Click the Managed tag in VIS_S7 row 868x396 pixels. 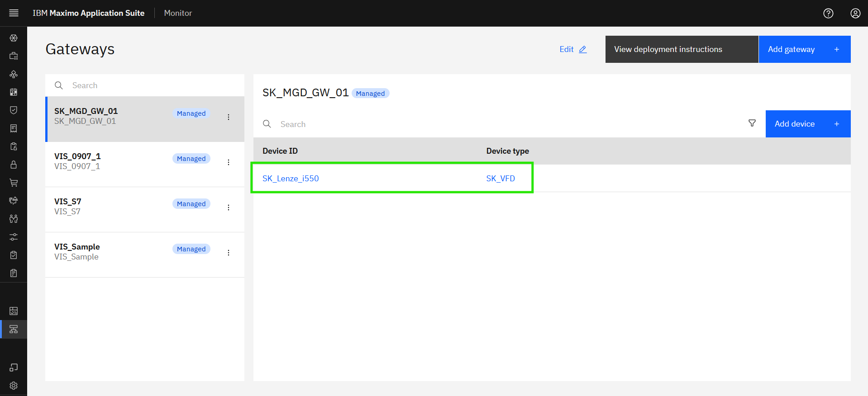[191, 204]
